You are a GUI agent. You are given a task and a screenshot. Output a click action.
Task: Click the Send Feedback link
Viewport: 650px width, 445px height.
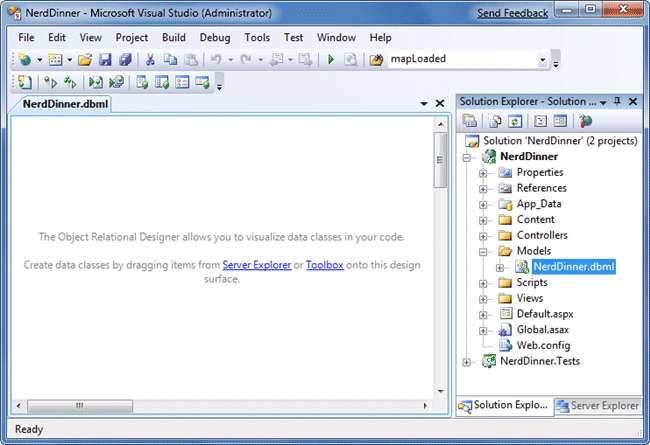(x=512, y=13)
